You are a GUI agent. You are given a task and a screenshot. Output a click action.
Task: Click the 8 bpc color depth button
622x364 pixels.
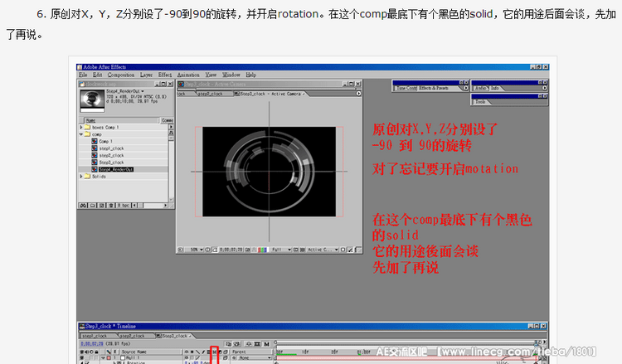click(124, 206)
